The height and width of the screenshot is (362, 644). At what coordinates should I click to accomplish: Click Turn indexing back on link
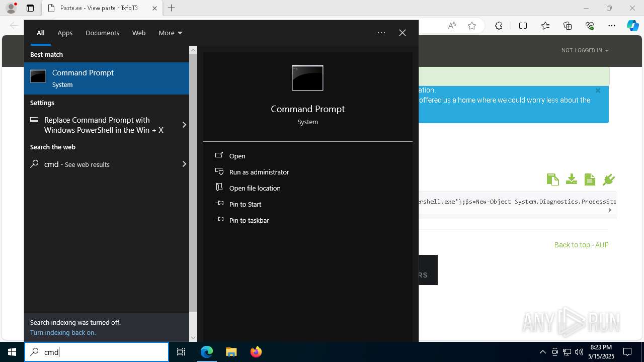pyautogui.click(x=63, y=332)
